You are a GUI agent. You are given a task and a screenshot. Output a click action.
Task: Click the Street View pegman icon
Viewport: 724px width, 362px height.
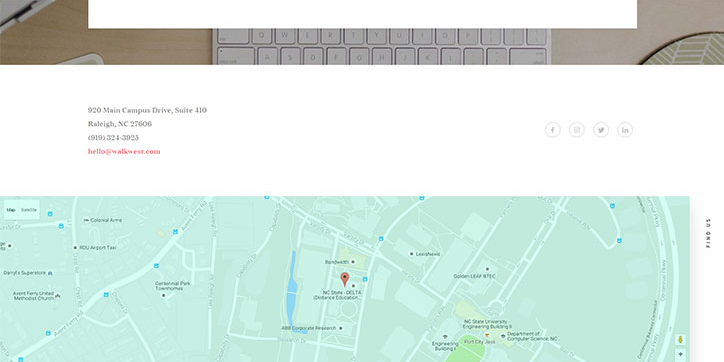[680, 339]
